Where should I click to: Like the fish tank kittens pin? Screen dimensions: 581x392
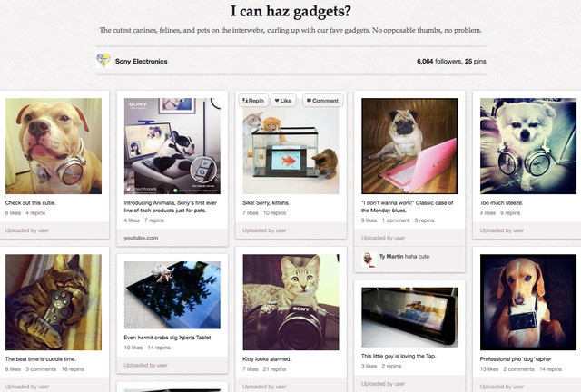coord(283,101)
